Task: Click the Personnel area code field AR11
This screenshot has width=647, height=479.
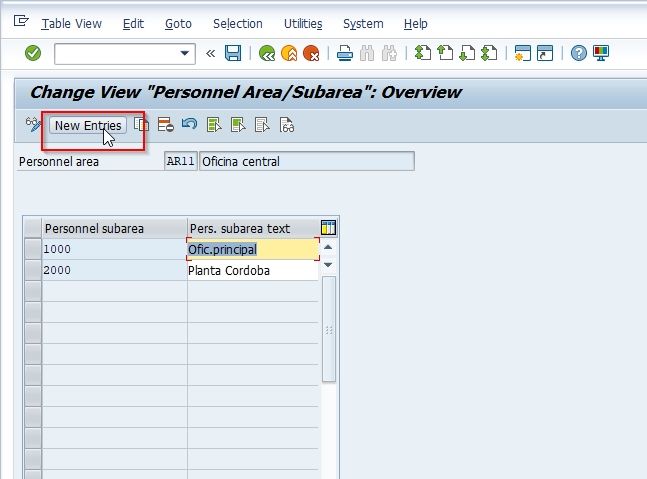Action: tap(180, 161)
